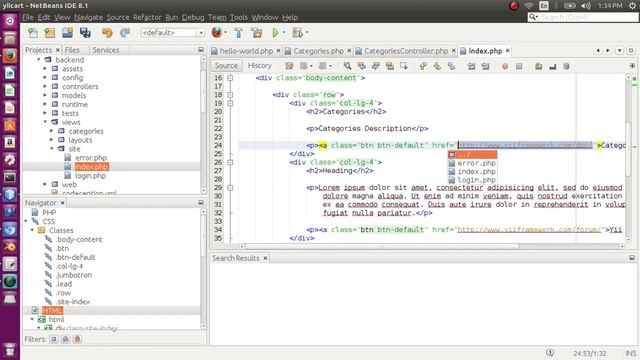Open the Refactor menu
Screen dimensions: 640x360
pos(147,17)
